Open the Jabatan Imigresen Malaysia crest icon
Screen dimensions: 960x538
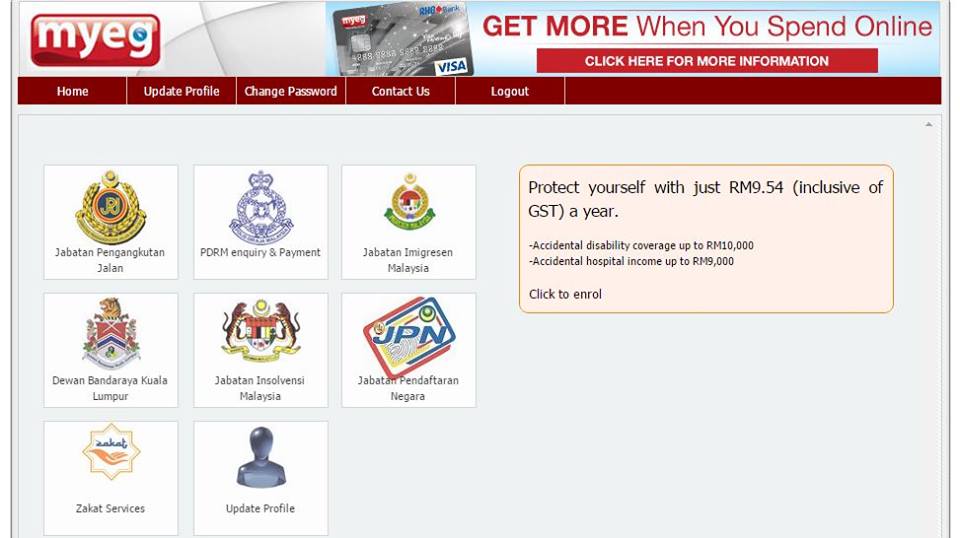point(409,202)
